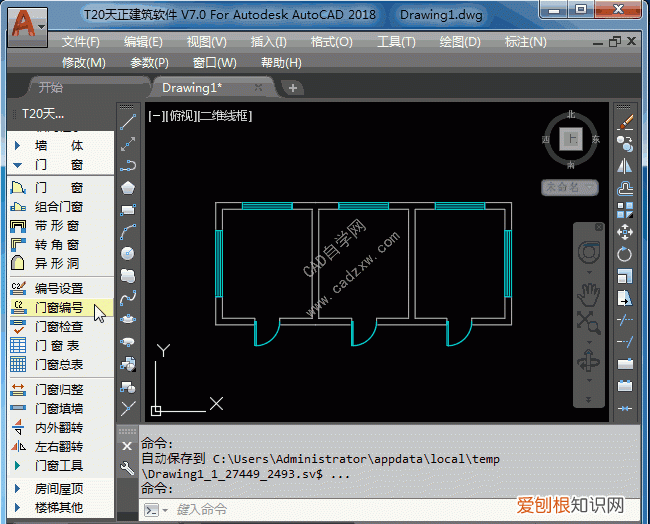This screenshot has height=524, width=650.
Task: Open the 异形洞 command
Action: (61, 263)
